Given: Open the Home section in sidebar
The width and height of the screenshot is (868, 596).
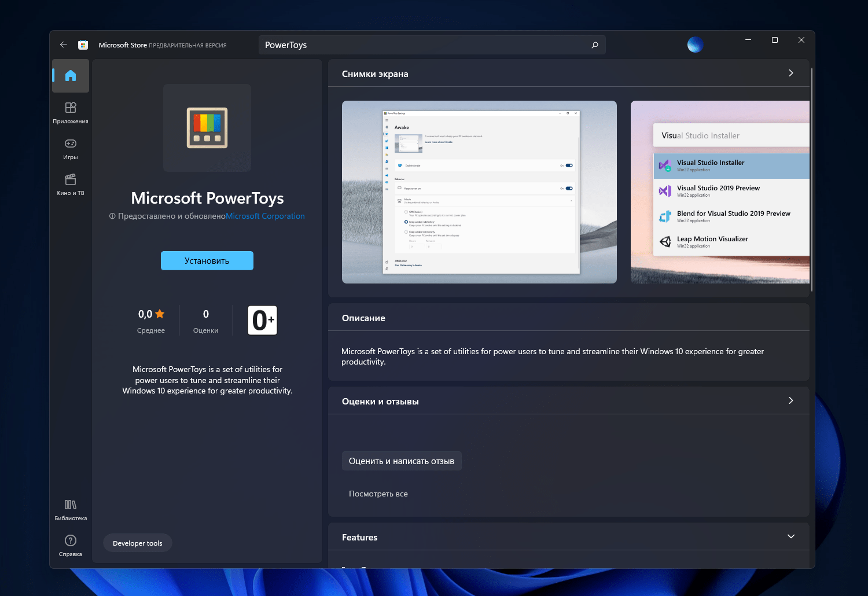Looking at the screenshot, I should (x=71, y=76).
